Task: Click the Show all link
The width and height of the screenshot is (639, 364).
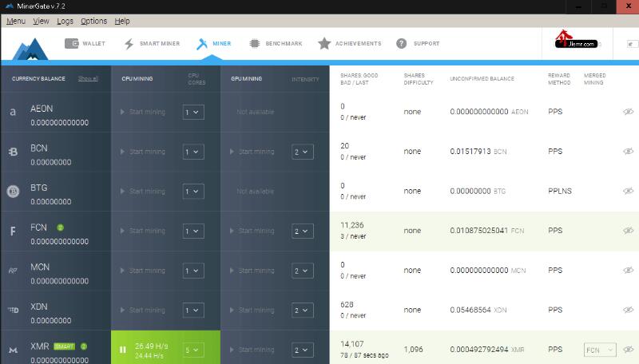Action: click(88, 78)
